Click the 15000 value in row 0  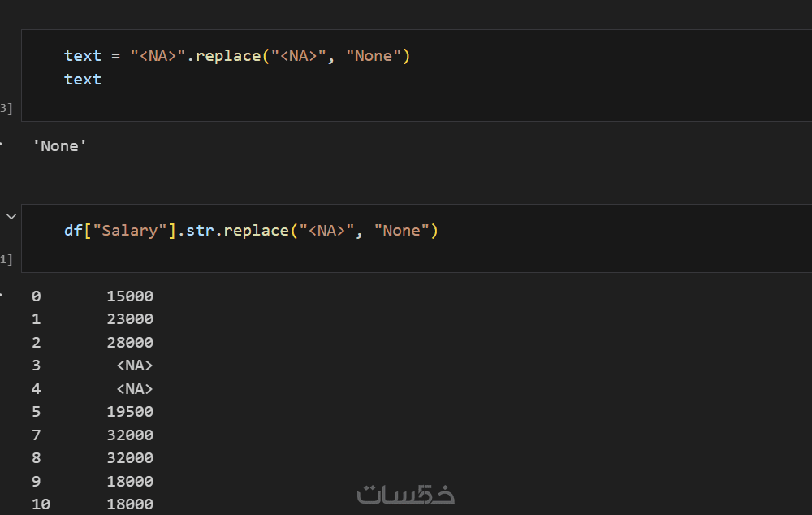pos(130,296)
